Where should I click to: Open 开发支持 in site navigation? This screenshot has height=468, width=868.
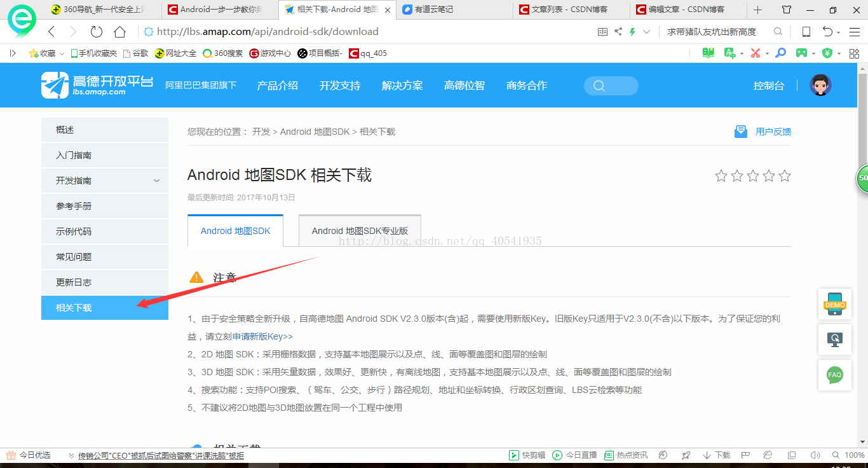[x=340, y=85]
